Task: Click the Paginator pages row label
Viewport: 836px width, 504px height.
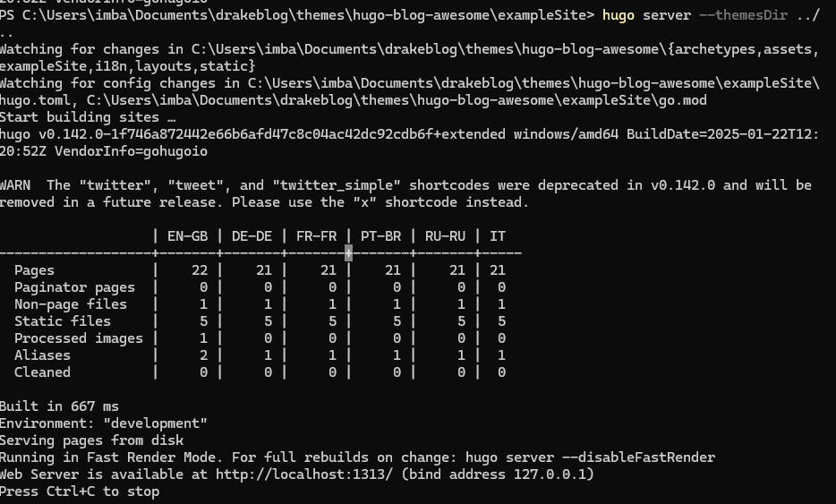Action: (x=74, y=287)
